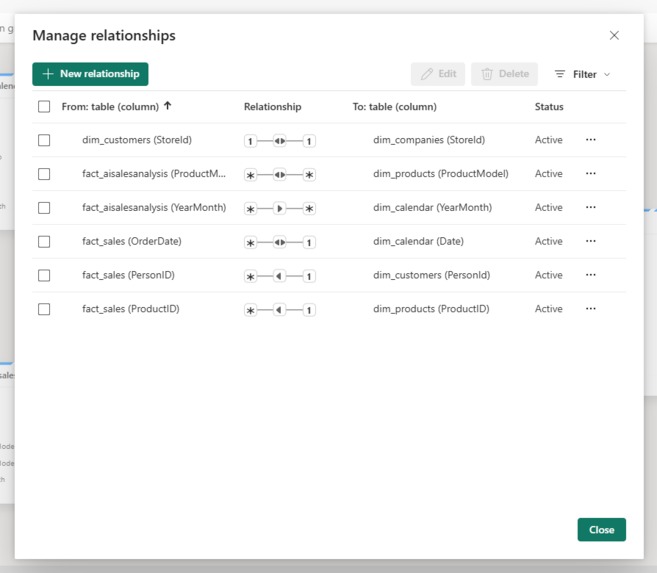Viewport: 657px width, 573px height.
Task: Toggle the select-all checkbox in header
Action: click(44, 107)
